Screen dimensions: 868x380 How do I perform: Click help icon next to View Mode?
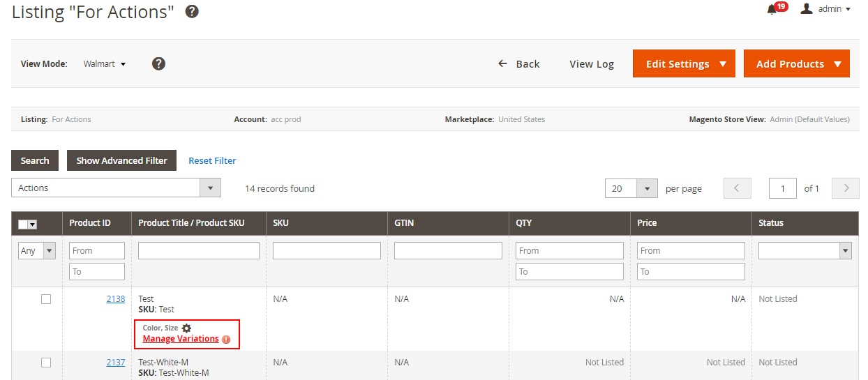(x=158, y=63)
